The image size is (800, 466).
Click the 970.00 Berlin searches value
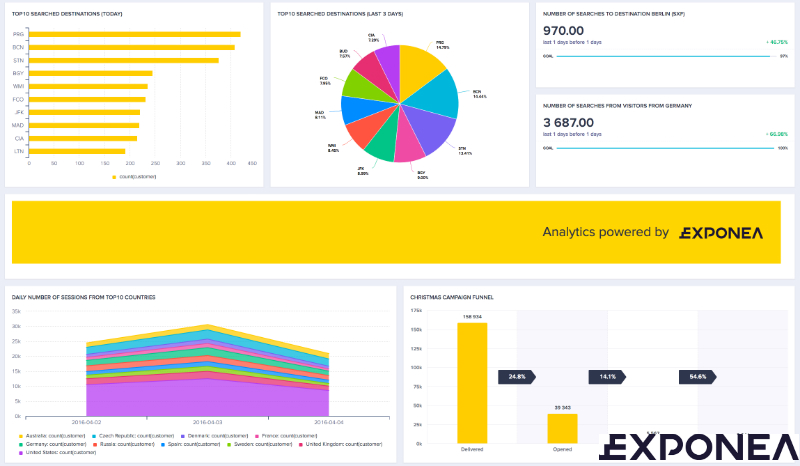[x=562, y=31]
